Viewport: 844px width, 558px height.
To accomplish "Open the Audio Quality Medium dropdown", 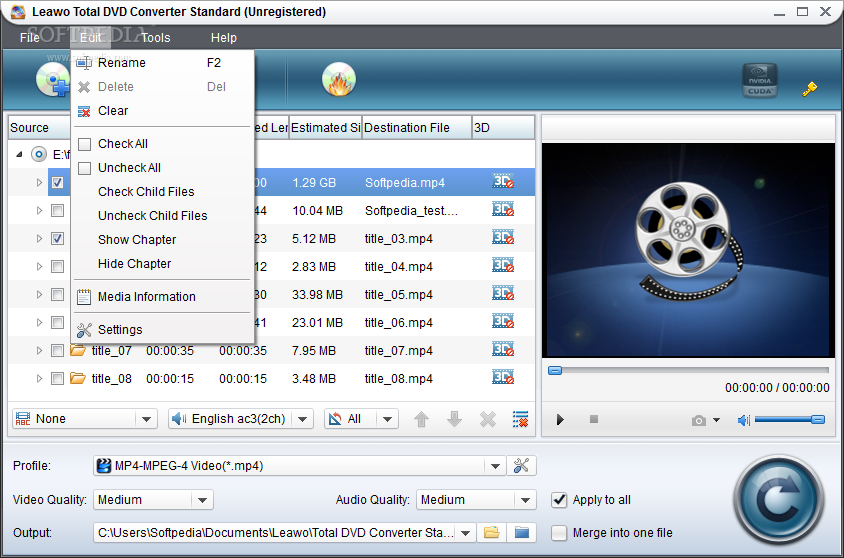I will coord(476,500).
